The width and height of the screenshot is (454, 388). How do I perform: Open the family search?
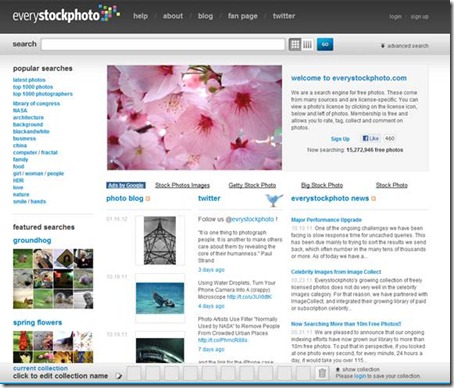point(20,160)
